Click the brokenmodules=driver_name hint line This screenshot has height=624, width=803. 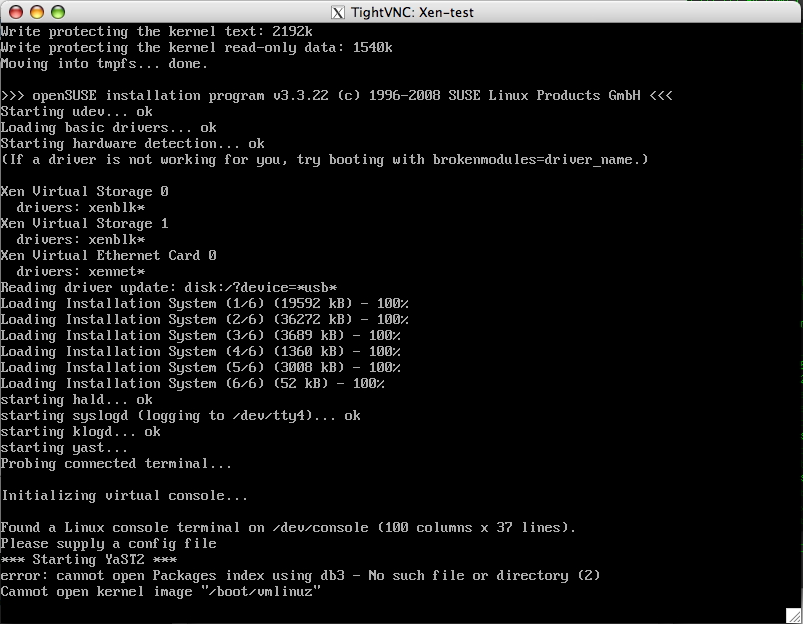pyautogui.click(x=324, y=160)
